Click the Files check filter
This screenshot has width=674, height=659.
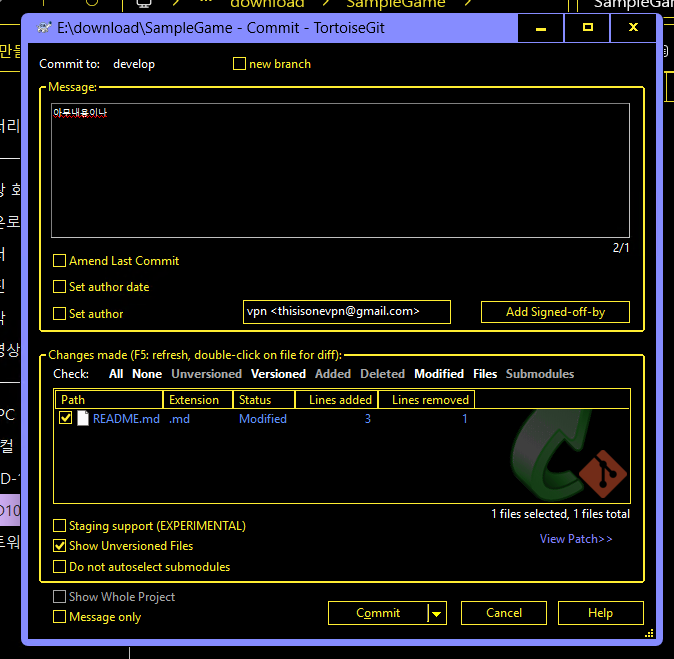pyautogui.click(x=485, y=374)
